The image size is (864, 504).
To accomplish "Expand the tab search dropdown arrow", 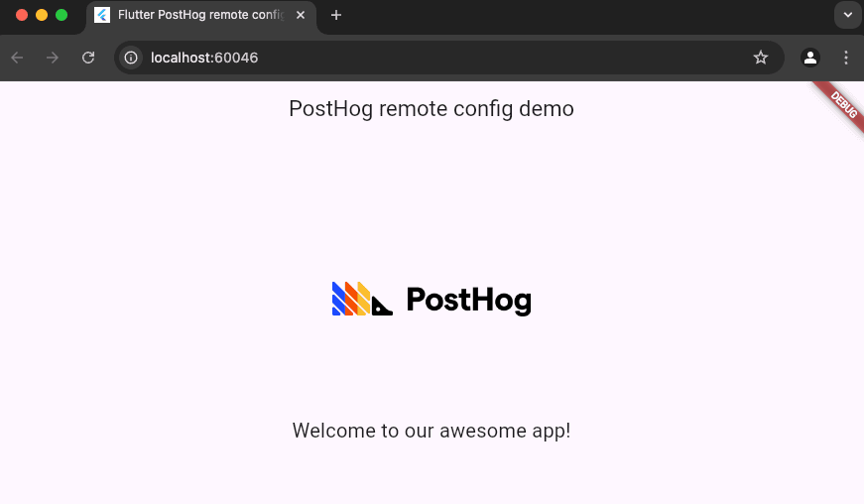I will click(847, 15).
